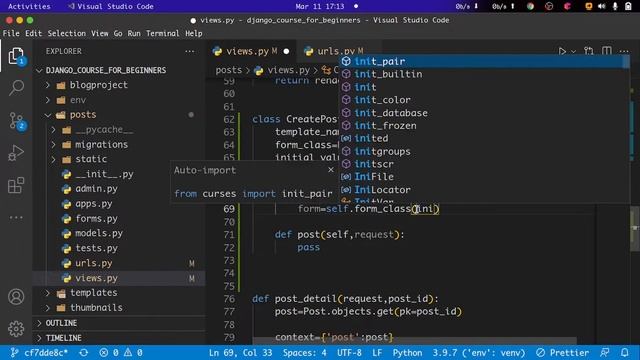Image resolution: width=640 pixels, height=360 pixels.
Task: Split the editor to the right
Action: (x=607, y=51)
